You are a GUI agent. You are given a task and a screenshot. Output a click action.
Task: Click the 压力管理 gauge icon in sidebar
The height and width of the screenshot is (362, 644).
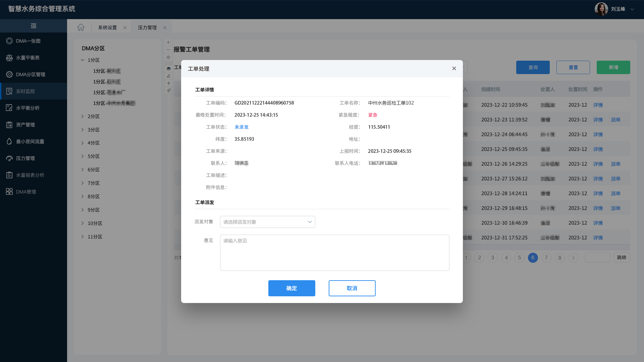click(x=27, y=158)
